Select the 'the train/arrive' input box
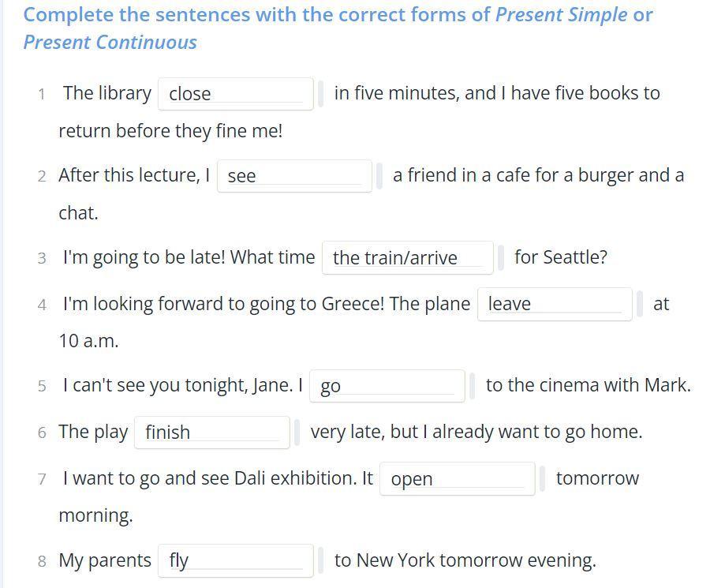710x588 pixels. [408, 258]
